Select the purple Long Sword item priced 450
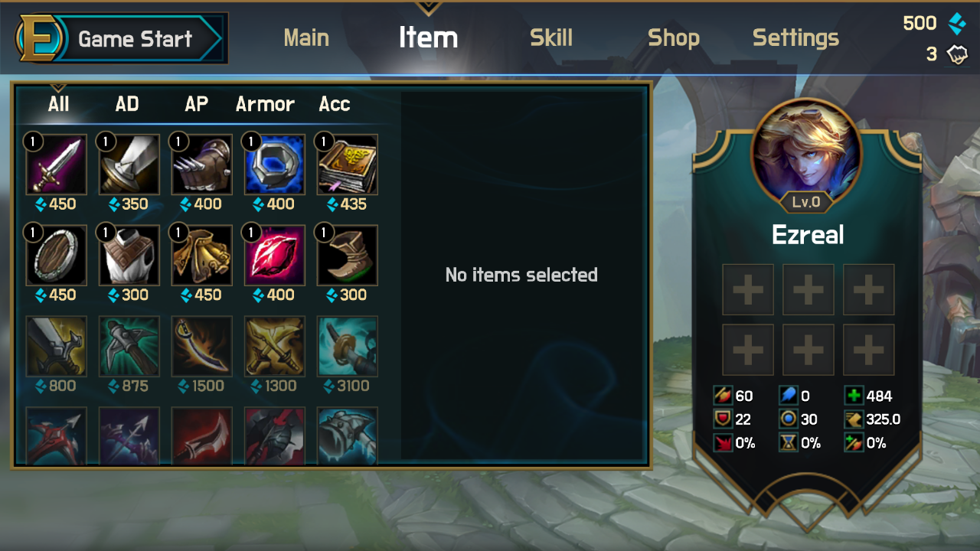This screenshot has width=980, height=551. tap(57, 165)
